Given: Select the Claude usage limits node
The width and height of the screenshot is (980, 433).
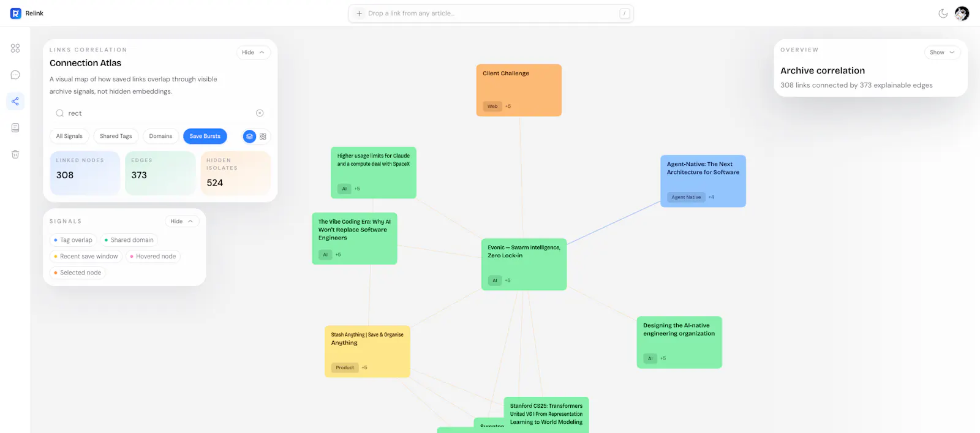Looking at the screenshot, I should 374,173.
